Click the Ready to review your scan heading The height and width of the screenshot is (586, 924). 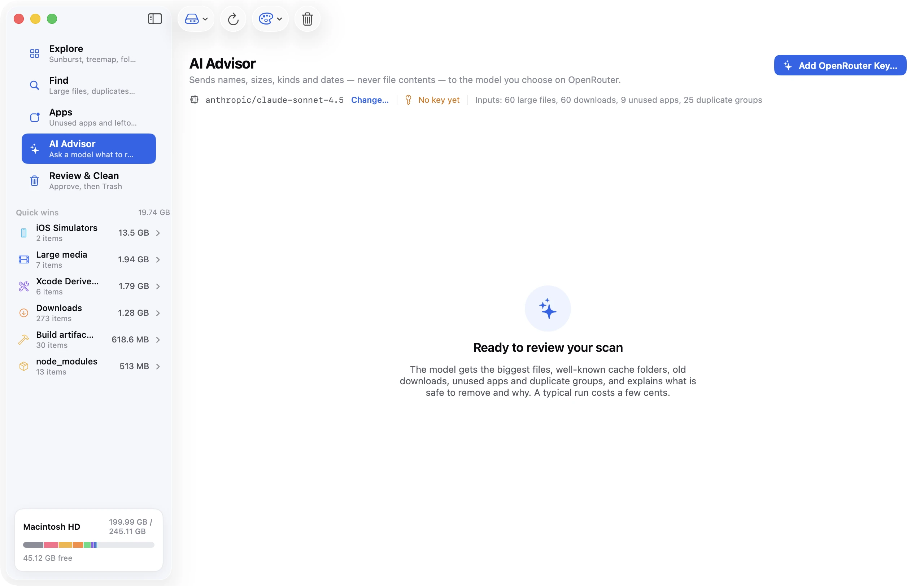(548, 347)
